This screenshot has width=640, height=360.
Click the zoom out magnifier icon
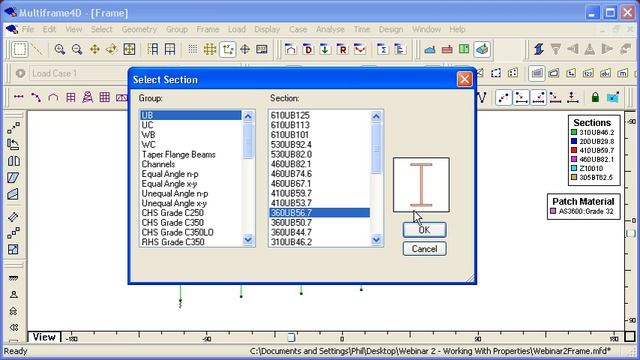77,49
